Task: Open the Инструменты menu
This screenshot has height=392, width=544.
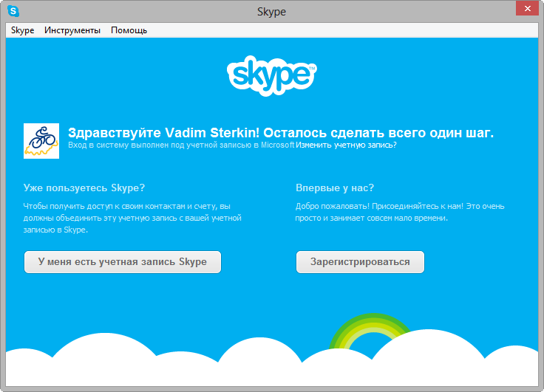Action: click(72, 30)
